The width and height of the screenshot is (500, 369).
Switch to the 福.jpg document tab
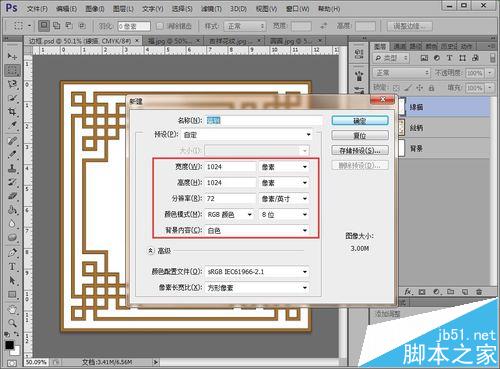[173, 41]
